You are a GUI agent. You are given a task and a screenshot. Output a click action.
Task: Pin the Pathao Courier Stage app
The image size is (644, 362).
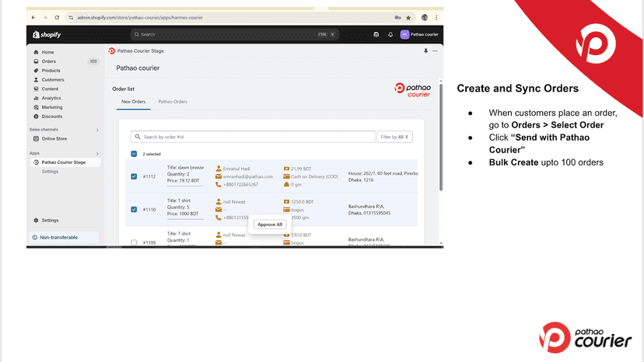pyautogui.click(x=425, y=51)
